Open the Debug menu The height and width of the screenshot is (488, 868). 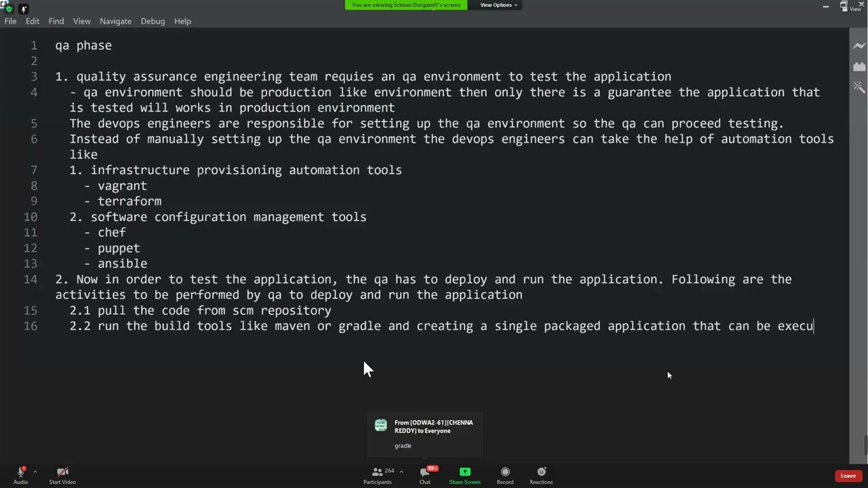point(153,21)
